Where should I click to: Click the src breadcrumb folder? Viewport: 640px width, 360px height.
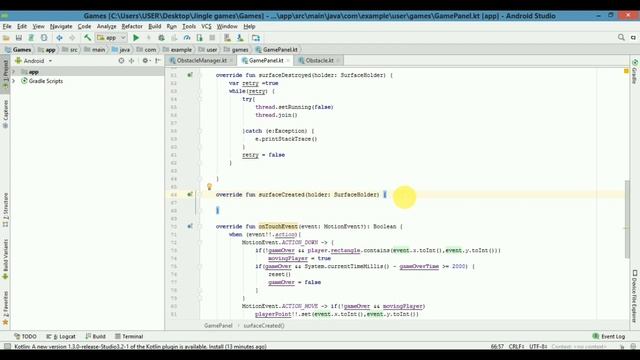70,49
